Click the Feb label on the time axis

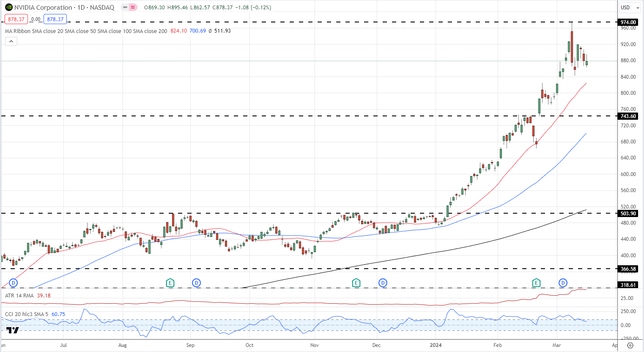pyautogui.click(x=498, y=345)
